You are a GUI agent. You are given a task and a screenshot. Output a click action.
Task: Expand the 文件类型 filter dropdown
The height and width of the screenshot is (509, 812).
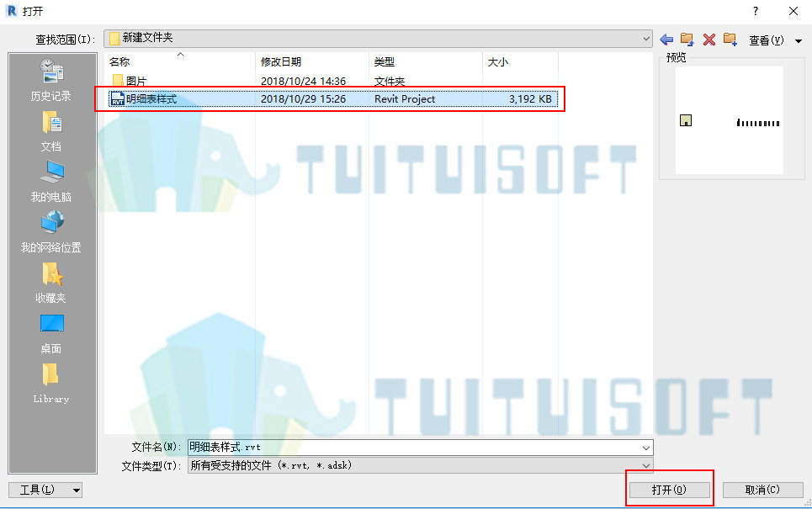click(645, 465)
